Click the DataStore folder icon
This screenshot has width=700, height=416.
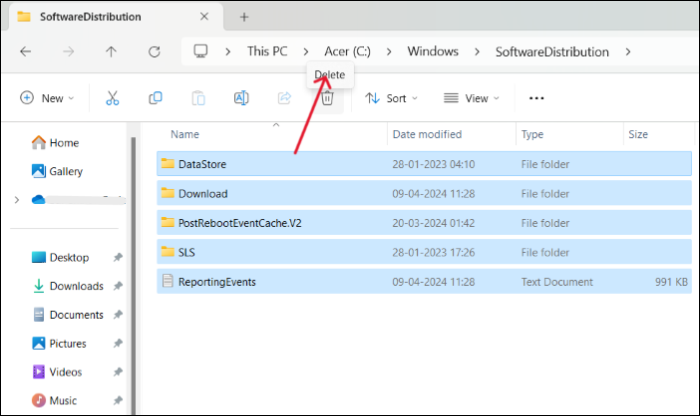168,163
